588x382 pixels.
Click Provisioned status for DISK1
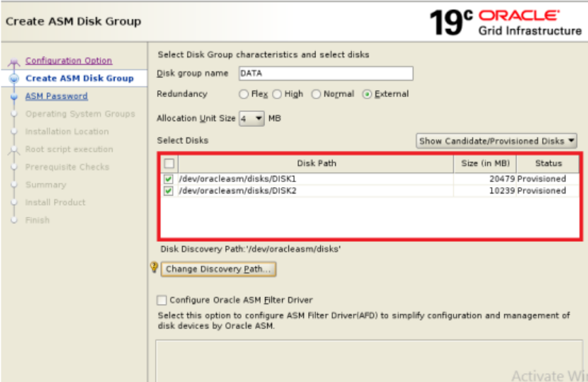click(x=541, y=179)
